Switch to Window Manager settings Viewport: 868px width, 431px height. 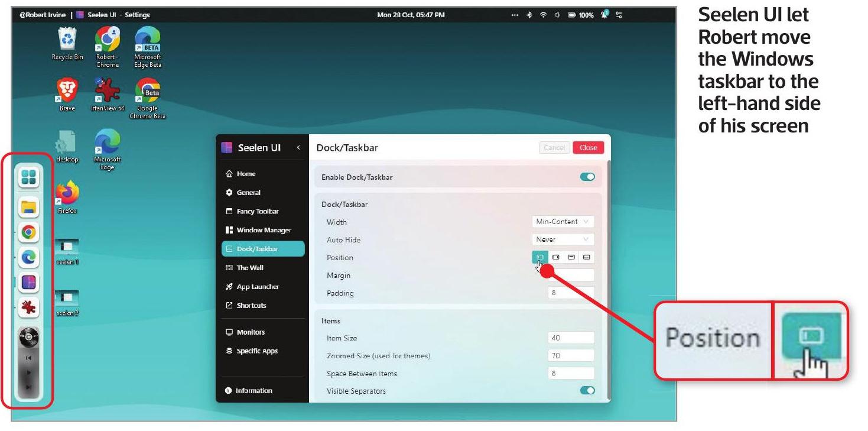pyautogui.click(x=263, y=230)
